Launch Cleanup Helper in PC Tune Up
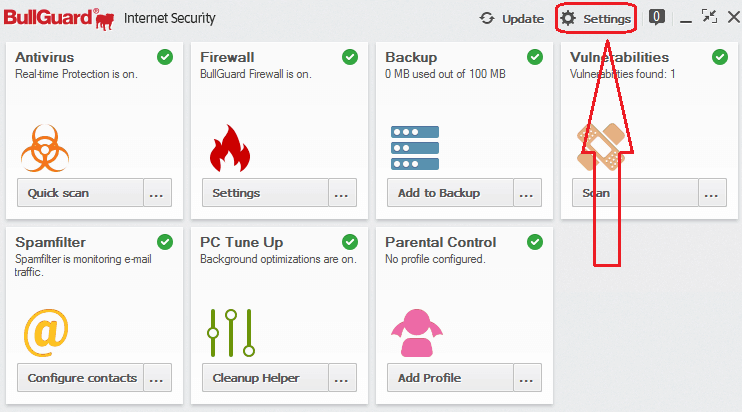 [265, 377]
